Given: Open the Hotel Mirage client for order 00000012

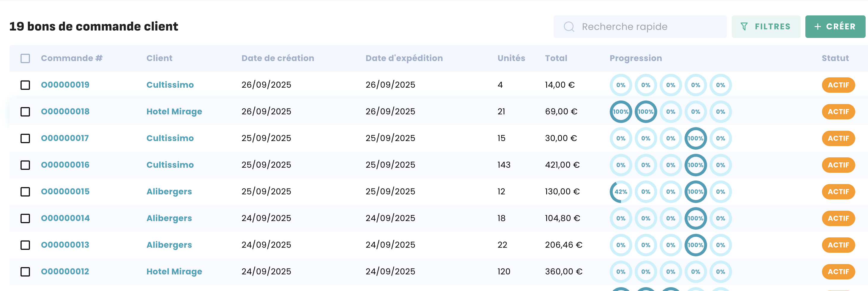Looking at the screenshot, I should [x=174, y=271].
